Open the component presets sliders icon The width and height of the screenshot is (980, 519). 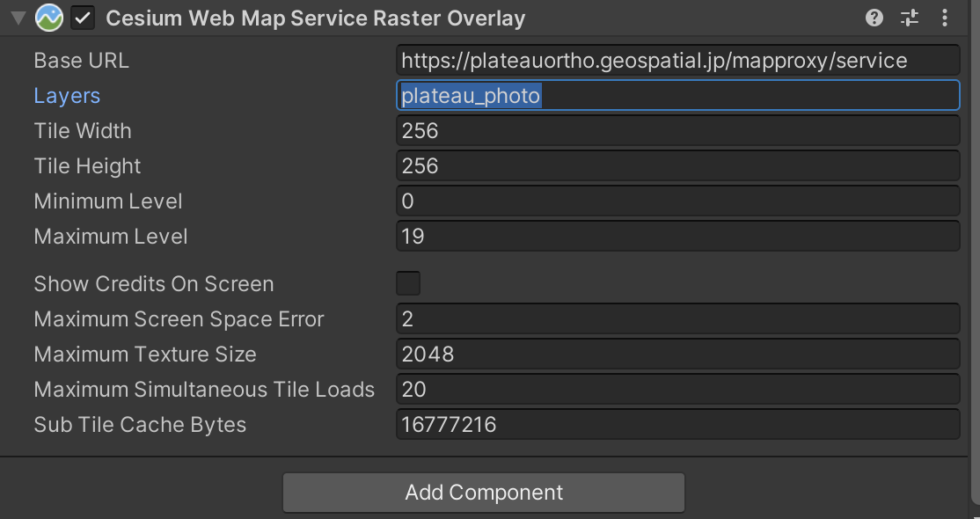click(x=910, y=18)
